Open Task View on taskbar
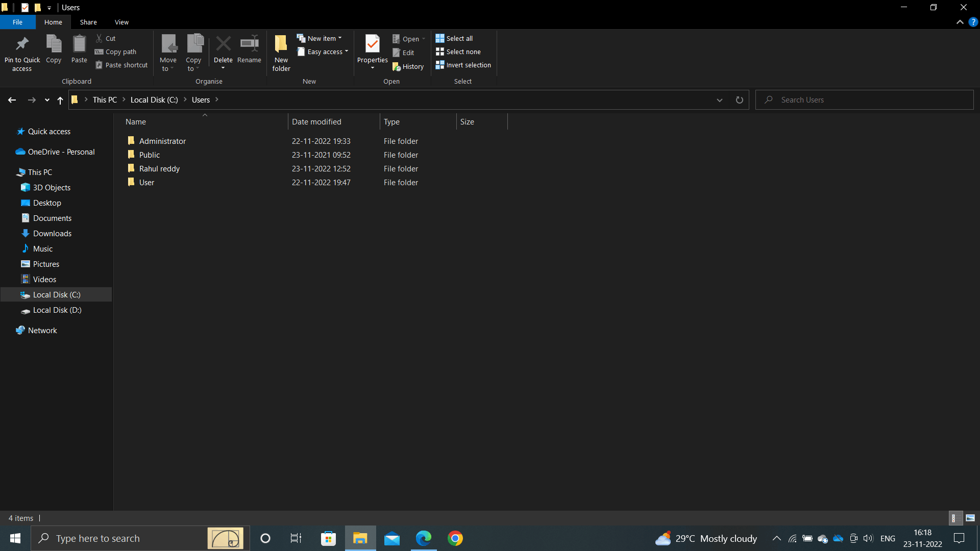This screenshot has height=551, width=980. (x=296, y=538)
